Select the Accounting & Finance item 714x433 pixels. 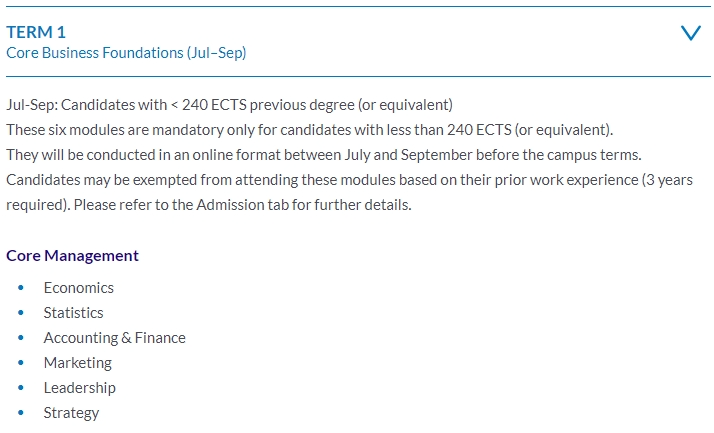click(115, 338)
